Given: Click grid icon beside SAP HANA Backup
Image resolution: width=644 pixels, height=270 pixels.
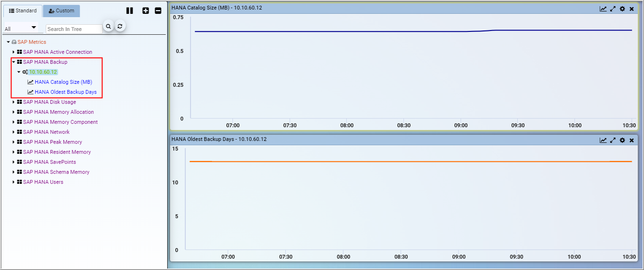Looking at the screenshot, I should pyautogui.click(x=20, y=62).
